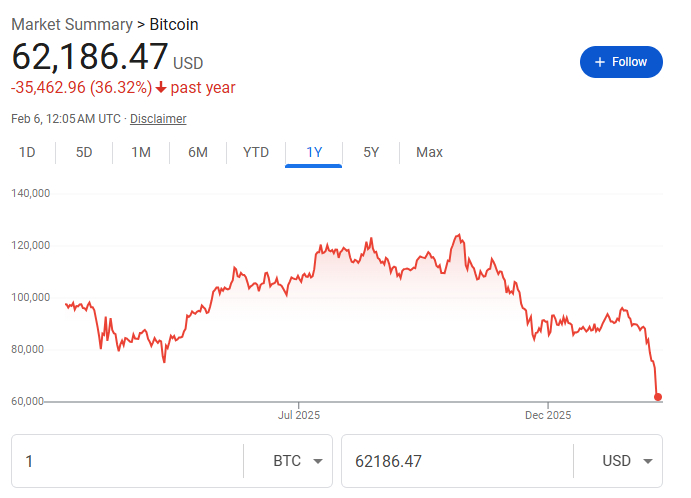Open the USD currency dropdown arrow

pyautogui.click(x=647, y=461)
